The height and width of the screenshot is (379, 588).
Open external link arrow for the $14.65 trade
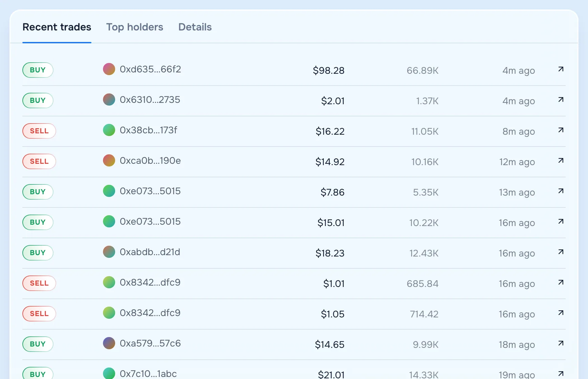point(561,343)
